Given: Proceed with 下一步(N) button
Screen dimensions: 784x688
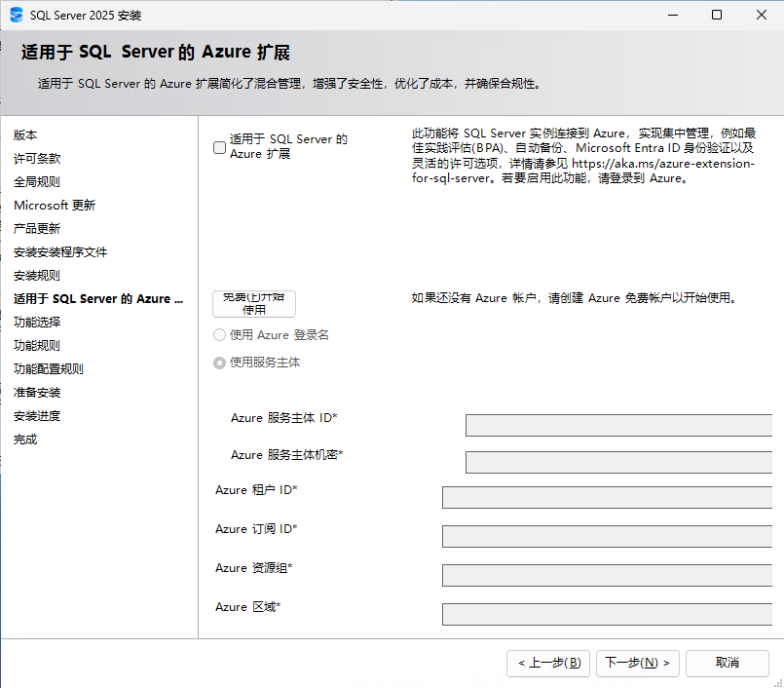Looking at the screenshot, I should pos(638,663).
